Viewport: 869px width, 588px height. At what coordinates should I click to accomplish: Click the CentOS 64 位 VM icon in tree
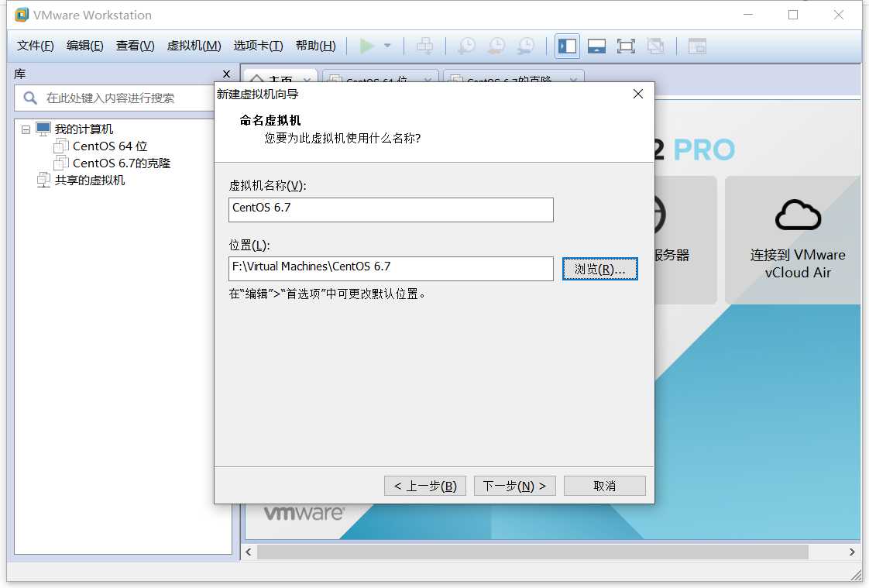[61, 146]
